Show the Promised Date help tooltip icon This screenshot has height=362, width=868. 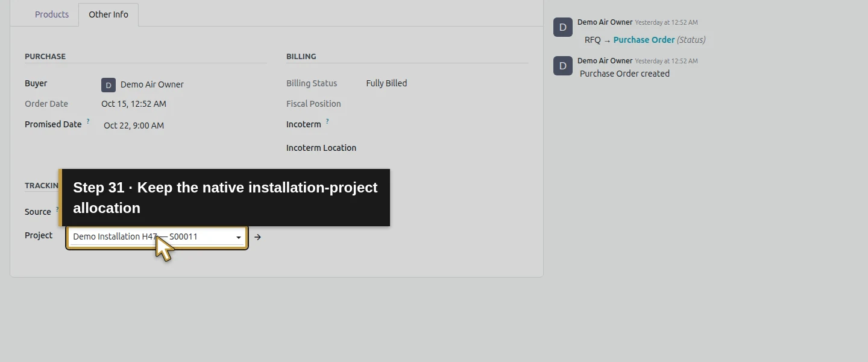point(88,121)
